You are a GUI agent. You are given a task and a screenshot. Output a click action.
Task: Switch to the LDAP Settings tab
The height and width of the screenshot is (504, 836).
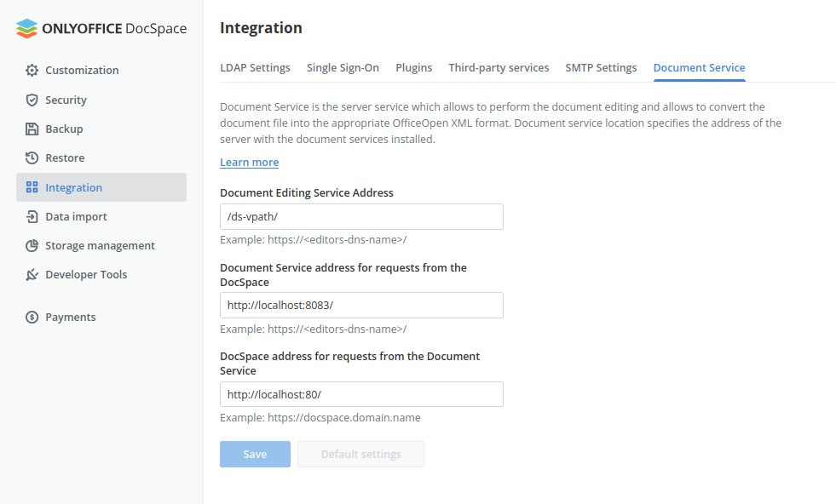tap(255, 67)
